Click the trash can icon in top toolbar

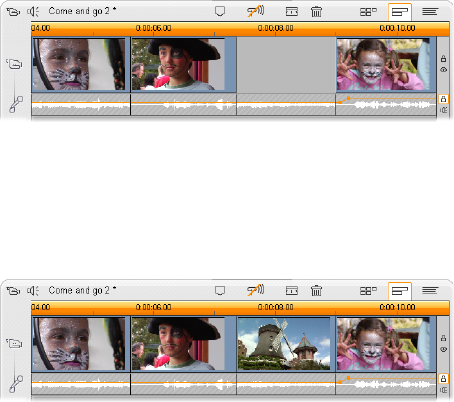tap(316, 12)
